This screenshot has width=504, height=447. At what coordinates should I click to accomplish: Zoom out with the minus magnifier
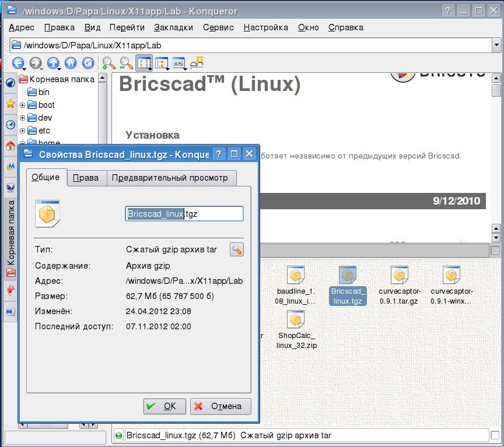click(126, 63)
